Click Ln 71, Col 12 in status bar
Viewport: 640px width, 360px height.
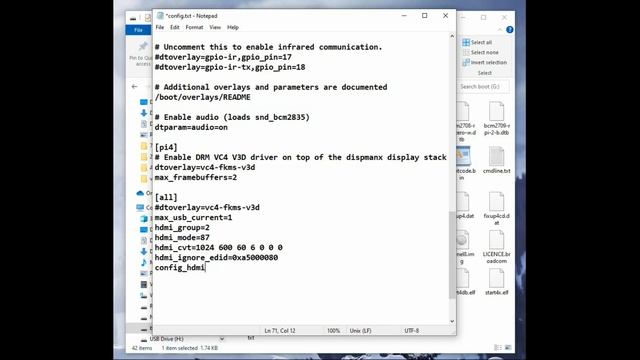[x=280, y=331]
